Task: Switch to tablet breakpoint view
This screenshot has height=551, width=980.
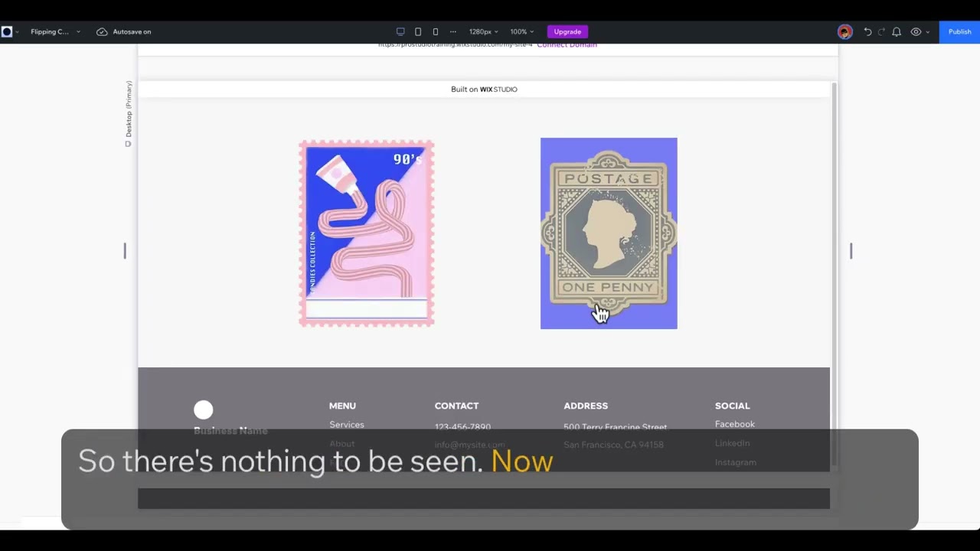Action: point(418,31)
